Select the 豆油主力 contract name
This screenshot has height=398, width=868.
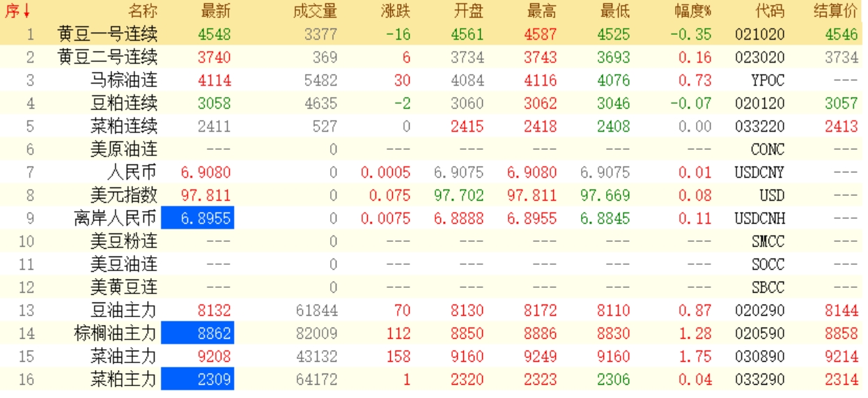point(123,310)
